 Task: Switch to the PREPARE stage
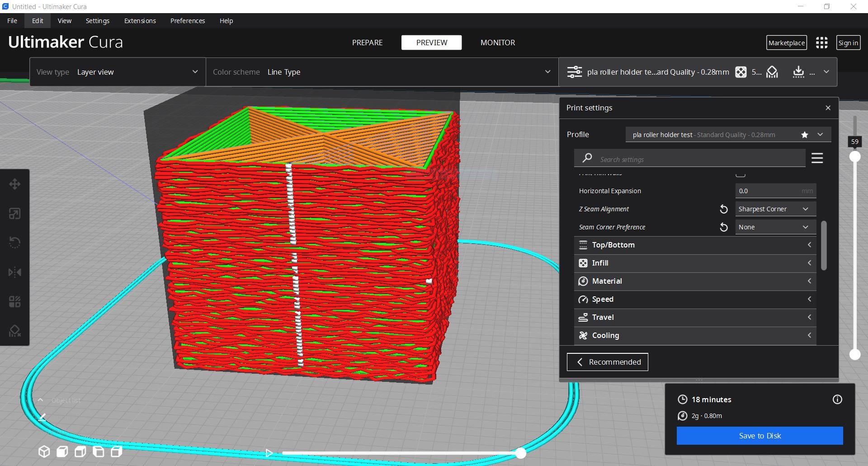(x=367, y=43)
